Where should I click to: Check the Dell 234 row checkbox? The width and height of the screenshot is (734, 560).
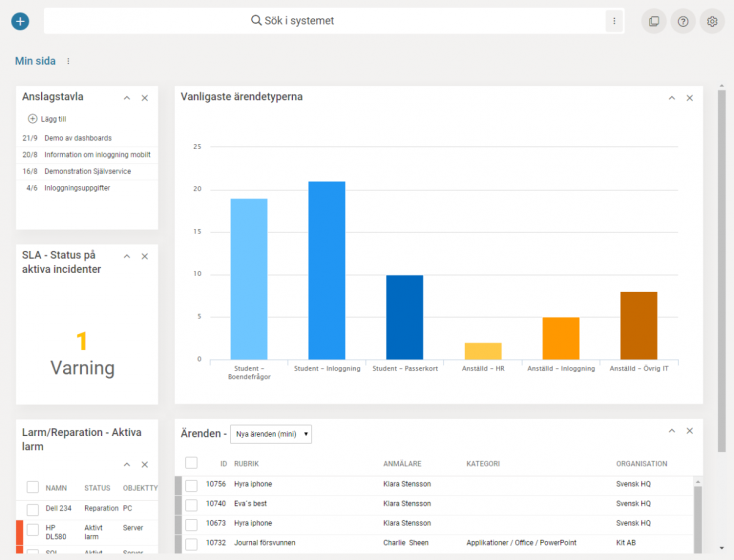[33, 509]
